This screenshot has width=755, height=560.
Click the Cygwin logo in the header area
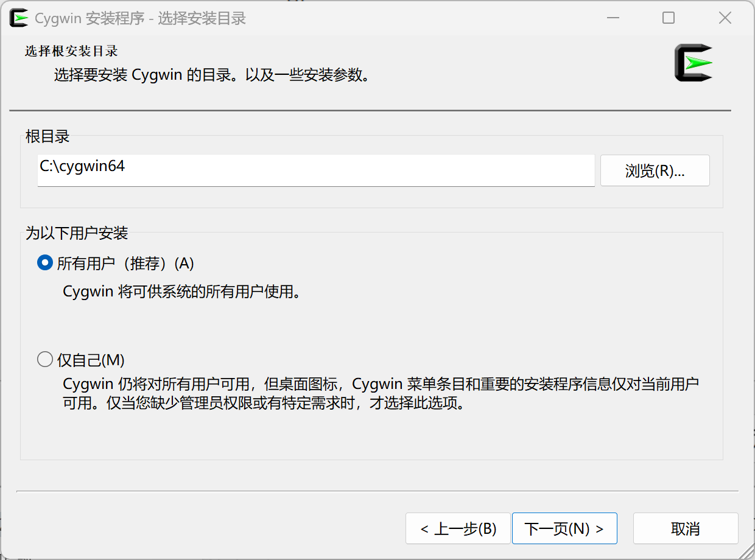click(694, 63)
